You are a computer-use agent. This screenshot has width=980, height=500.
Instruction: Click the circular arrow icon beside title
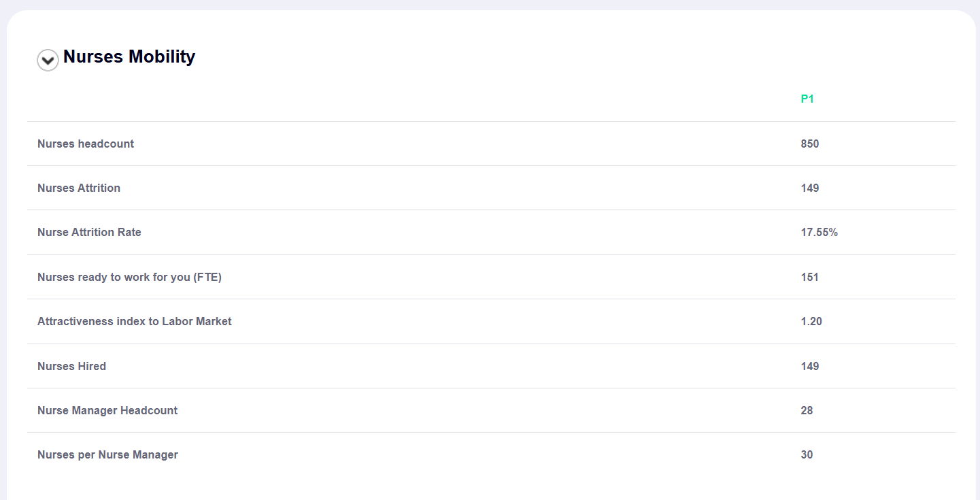[48, 61]
